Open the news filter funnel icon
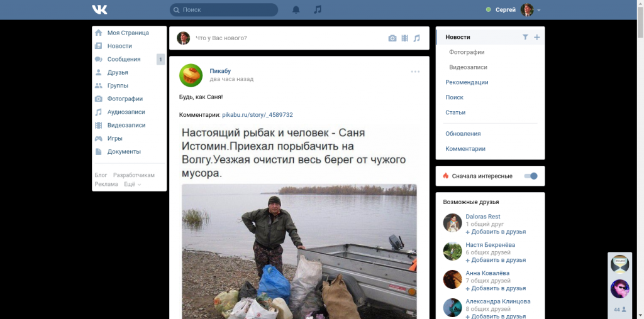 (x=525, y=37)
